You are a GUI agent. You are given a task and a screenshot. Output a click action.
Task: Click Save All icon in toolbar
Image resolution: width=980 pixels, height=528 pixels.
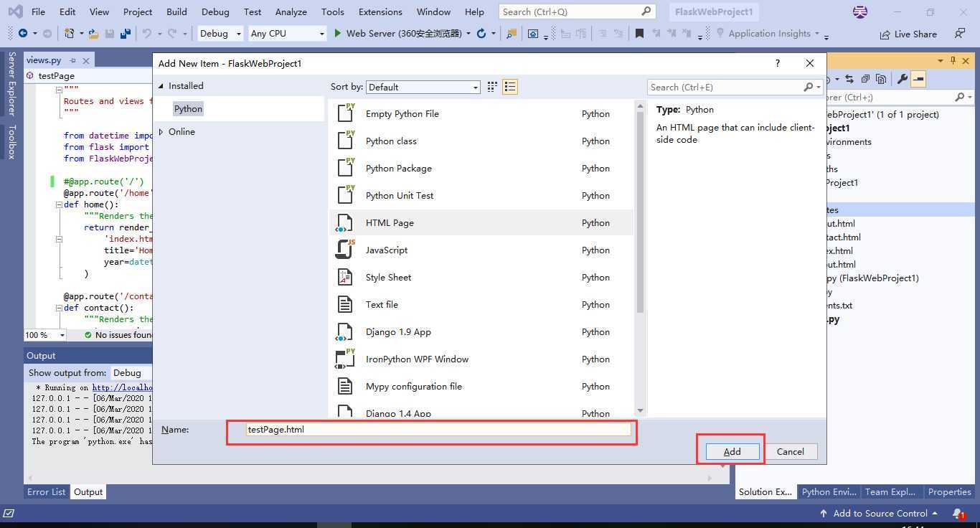(x=126, y=33)
